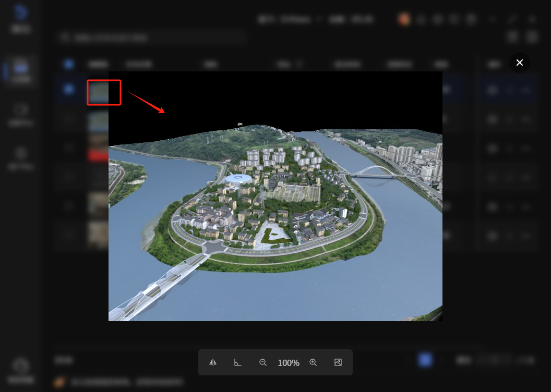The width and height of the screenshot is (551, 392).
Task: Click the search field above the table
Action: (x=151, y=38)
